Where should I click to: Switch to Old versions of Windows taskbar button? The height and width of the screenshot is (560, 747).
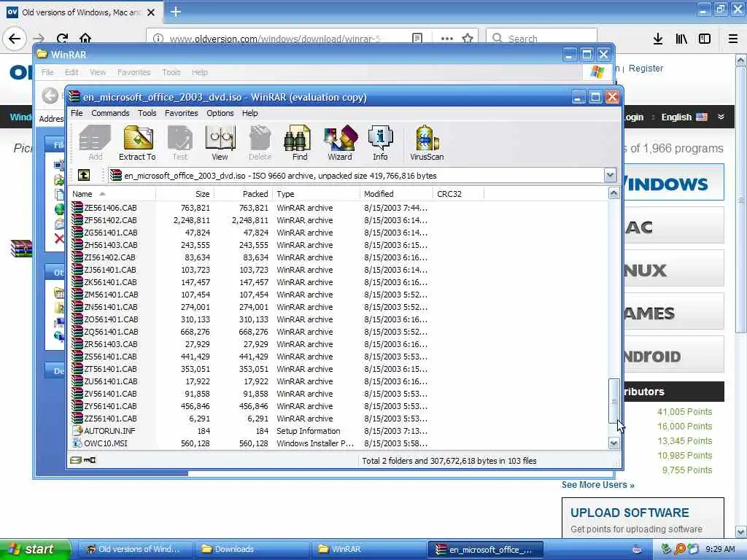click(x=135, y=549)
